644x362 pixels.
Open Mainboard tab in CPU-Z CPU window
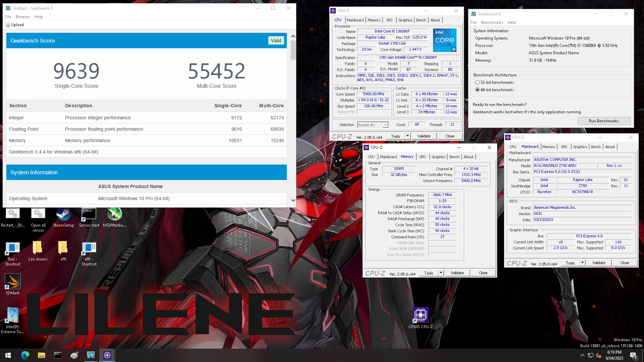(x=355, y=20)
